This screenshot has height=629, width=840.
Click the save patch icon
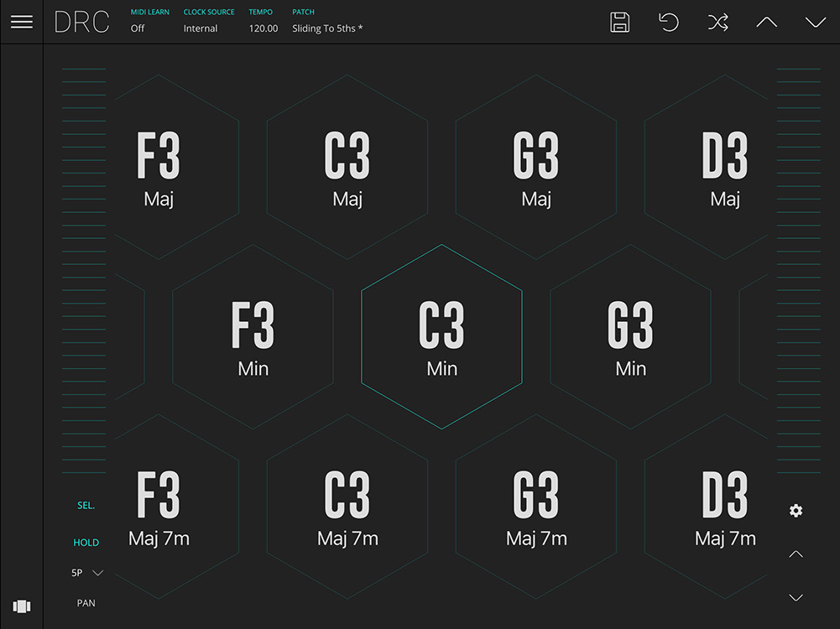[x=619, y=23]
